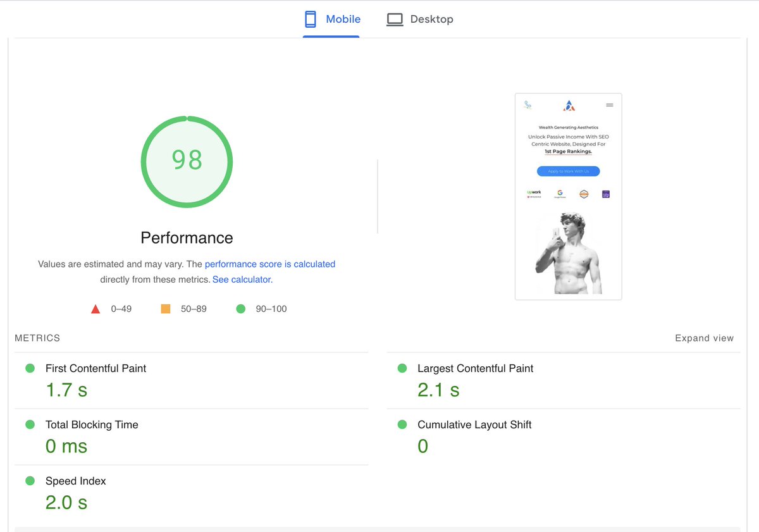The height and width of the screenshot is (532, 759).
Task: Click the 0 ms metric value
Action: coord(66,447)
